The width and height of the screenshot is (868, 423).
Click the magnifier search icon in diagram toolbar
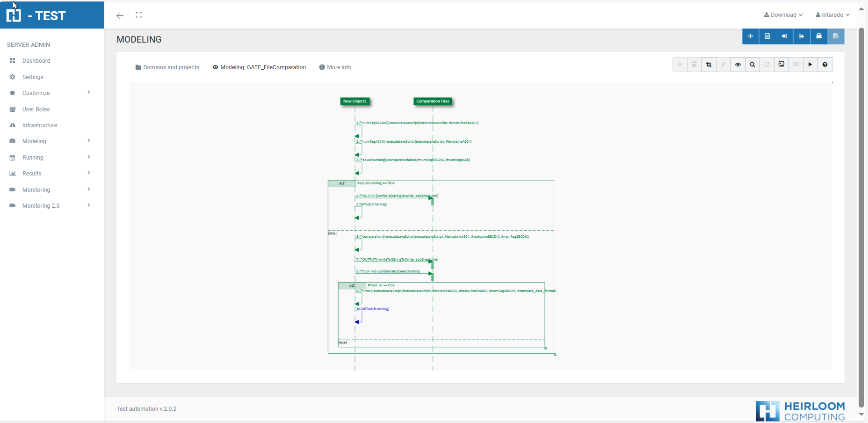tap(752, 65)
